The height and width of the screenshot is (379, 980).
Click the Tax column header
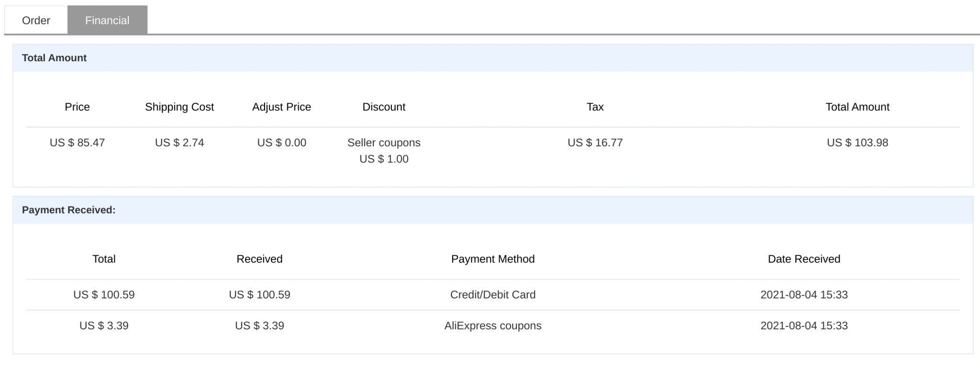[x=595, y=107]
